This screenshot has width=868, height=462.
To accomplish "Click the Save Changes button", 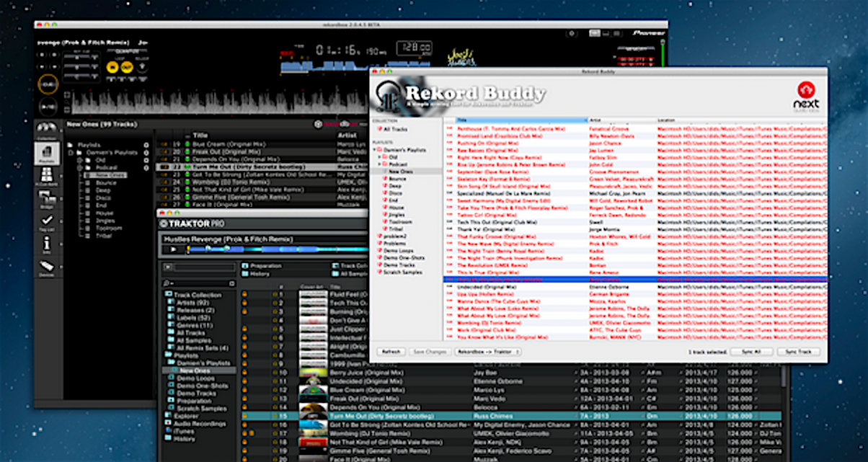I will [x=430, y=352].
